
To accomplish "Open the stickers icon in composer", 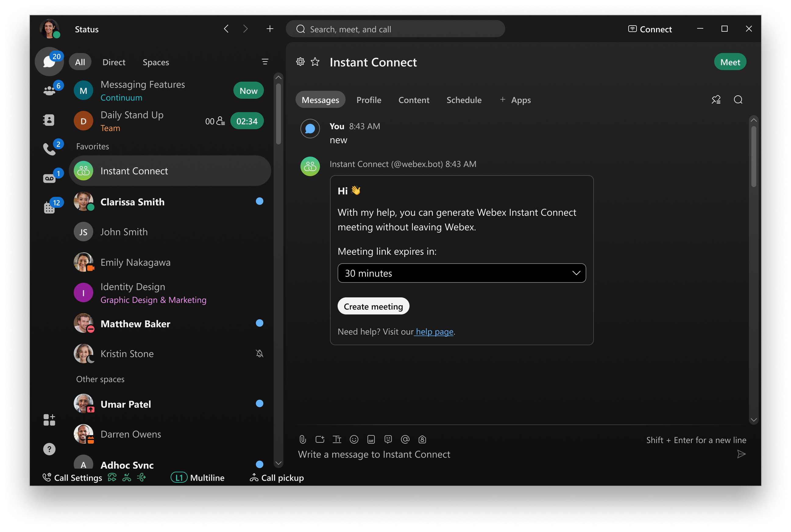I will (388, 439).
